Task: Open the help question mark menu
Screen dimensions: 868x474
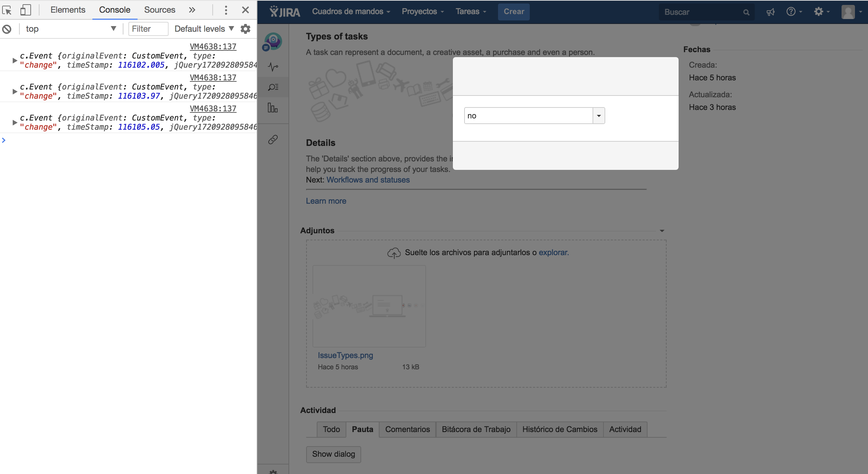Action: [794, 12]
